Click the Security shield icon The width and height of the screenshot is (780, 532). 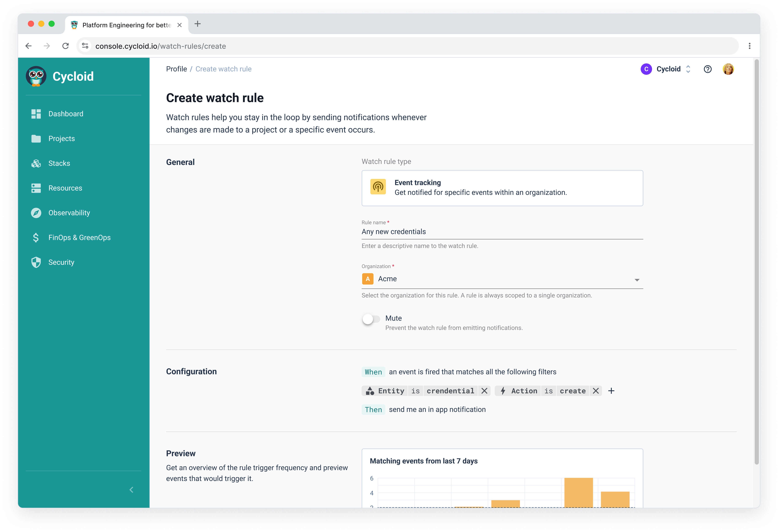click(36, 262)
